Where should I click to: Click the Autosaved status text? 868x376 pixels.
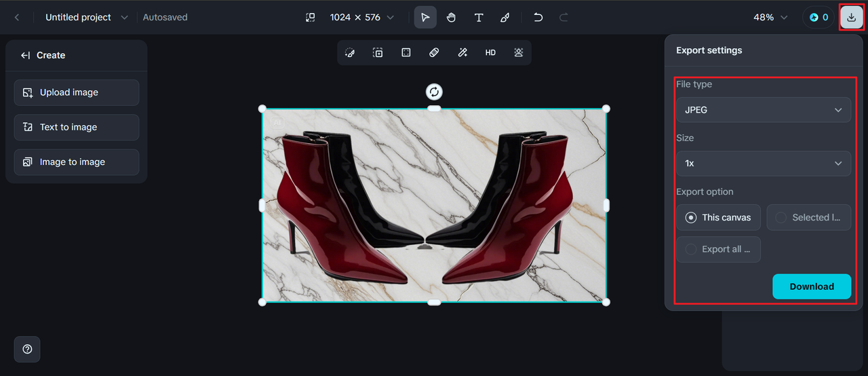coord(165,17)
